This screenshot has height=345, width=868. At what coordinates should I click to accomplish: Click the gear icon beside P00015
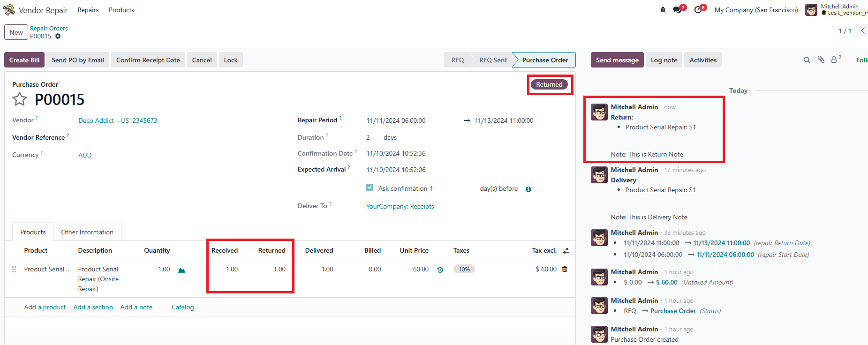click(x=58, y=36)
